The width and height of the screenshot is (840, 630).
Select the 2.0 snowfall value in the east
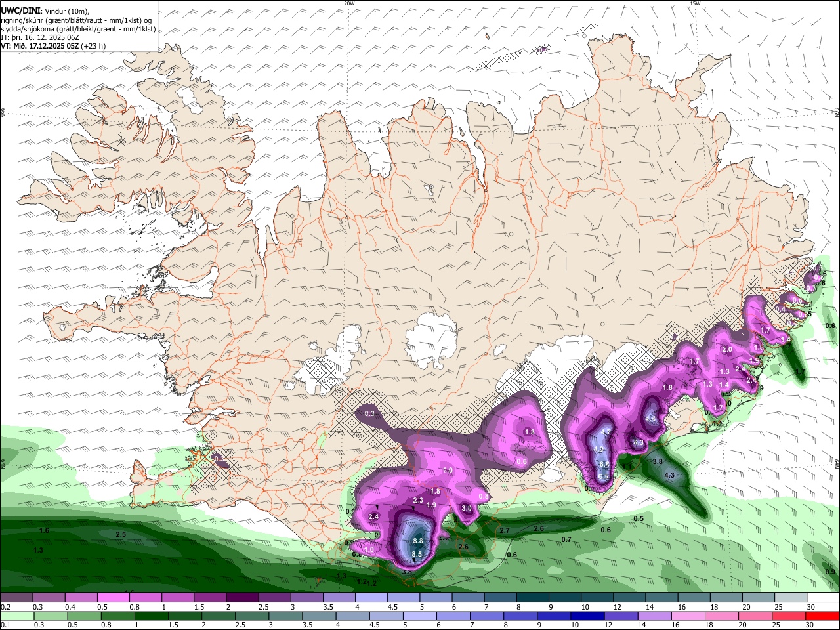click(x=727, y=350)
